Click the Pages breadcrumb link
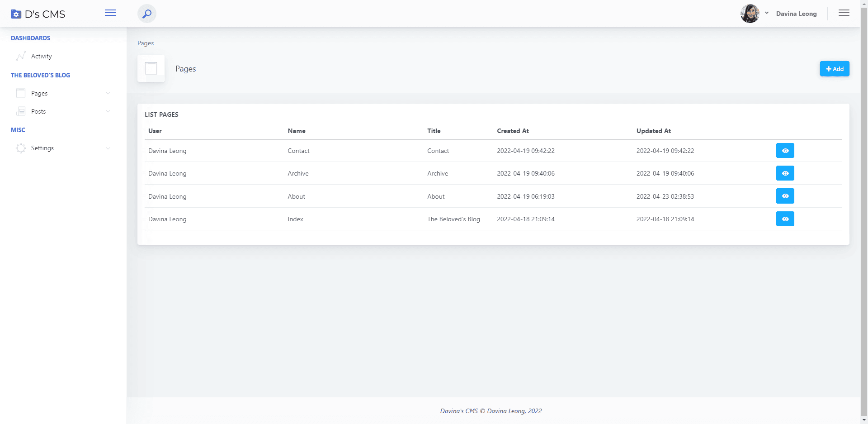Image resolution: width=868 pixels, height=424 pixels. click(146, 43)
